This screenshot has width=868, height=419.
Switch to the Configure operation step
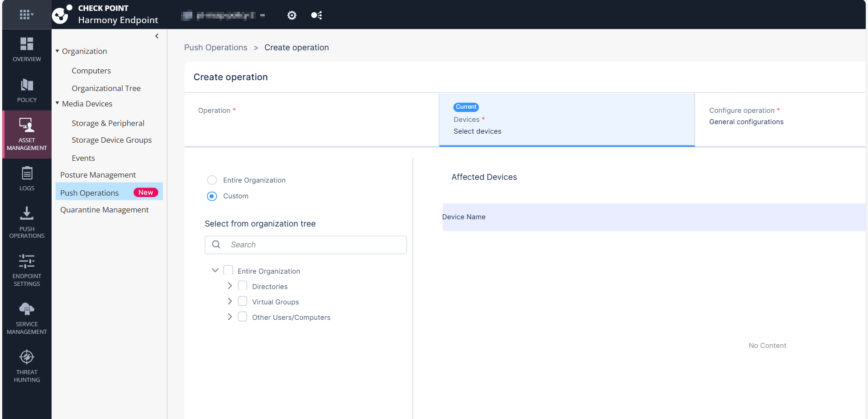click(x=746, y=116)
